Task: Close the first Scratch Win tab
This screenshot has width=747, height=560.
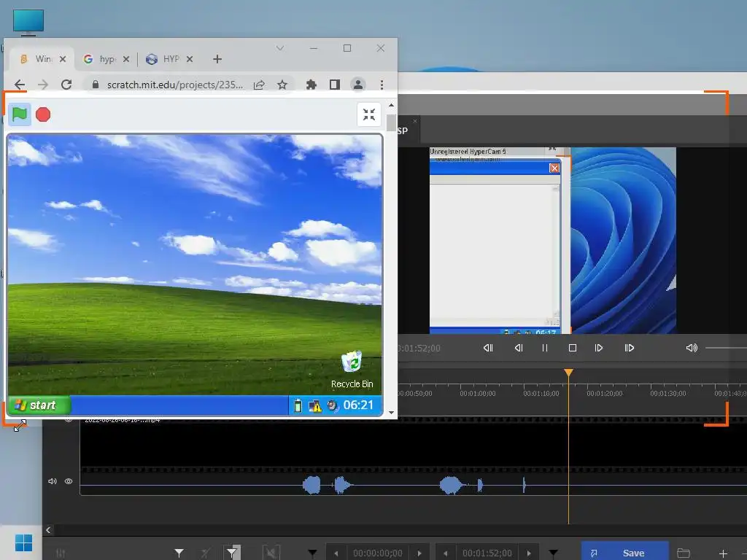Action: [x=63, y=59]
